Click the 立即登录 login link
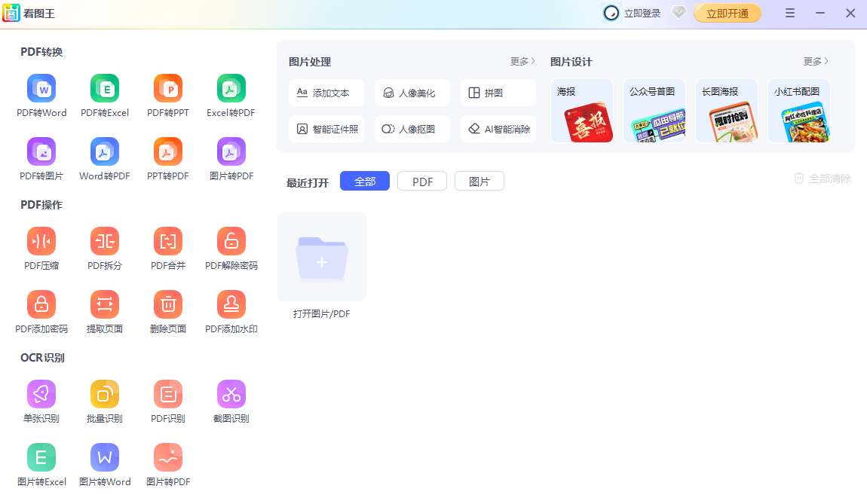Viewport: 867px width, 504px height. pos(639,13)
